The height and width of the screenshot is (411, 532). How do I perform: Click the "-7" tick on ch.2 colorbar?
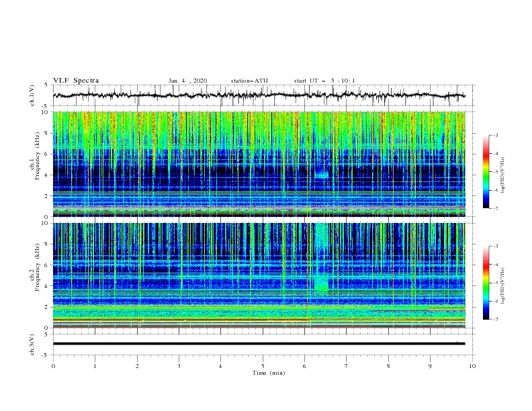(496, 320)
